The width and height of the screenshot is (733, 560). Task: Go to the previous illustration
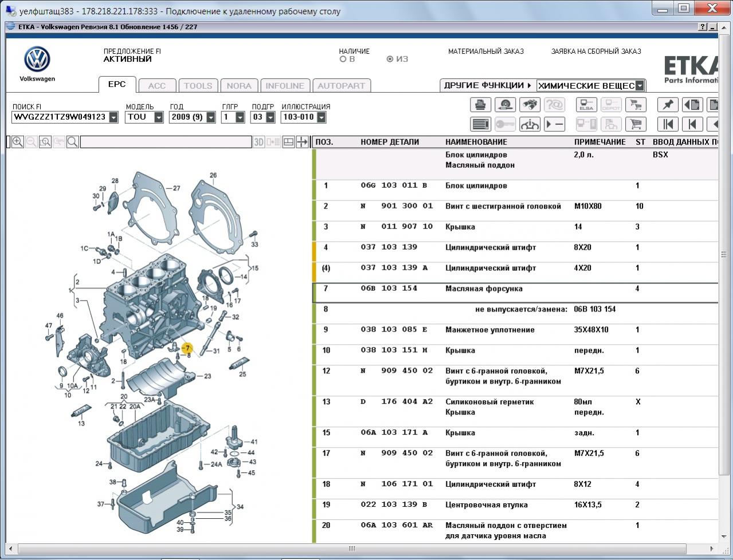click(692, 124)
